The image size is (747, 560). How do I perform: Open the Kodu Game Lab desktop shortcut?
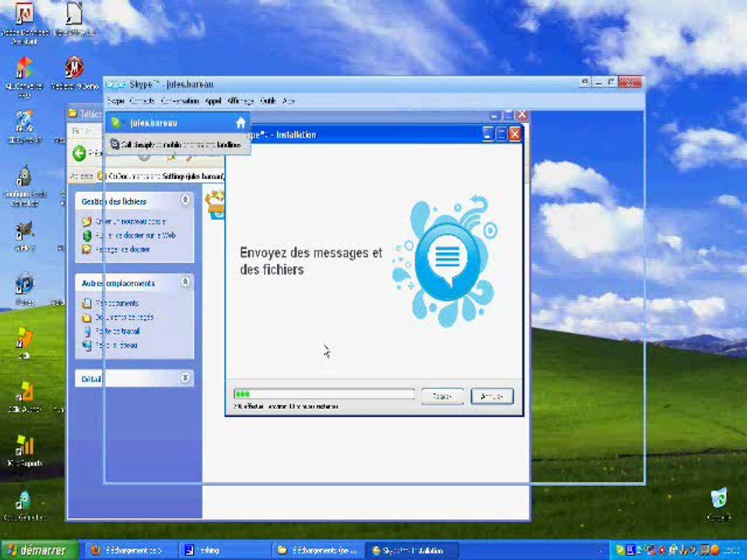(x=24, y=506)
